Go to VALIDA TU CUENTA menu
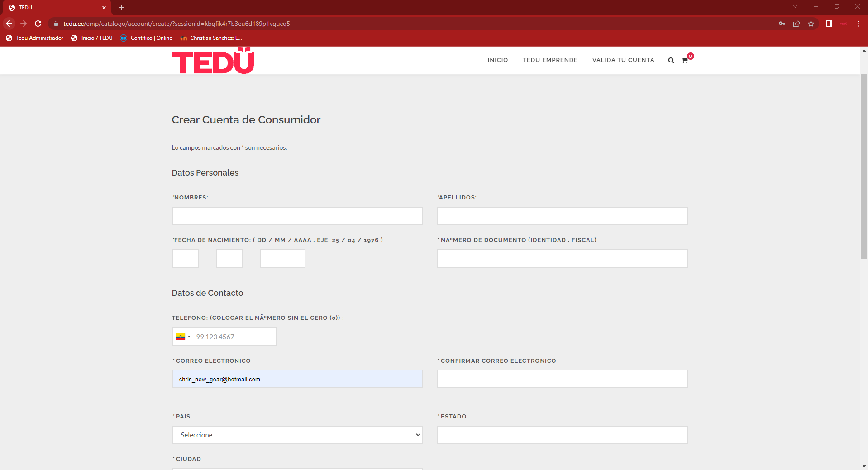Screen dimensions: 868x470 [623, 60]
